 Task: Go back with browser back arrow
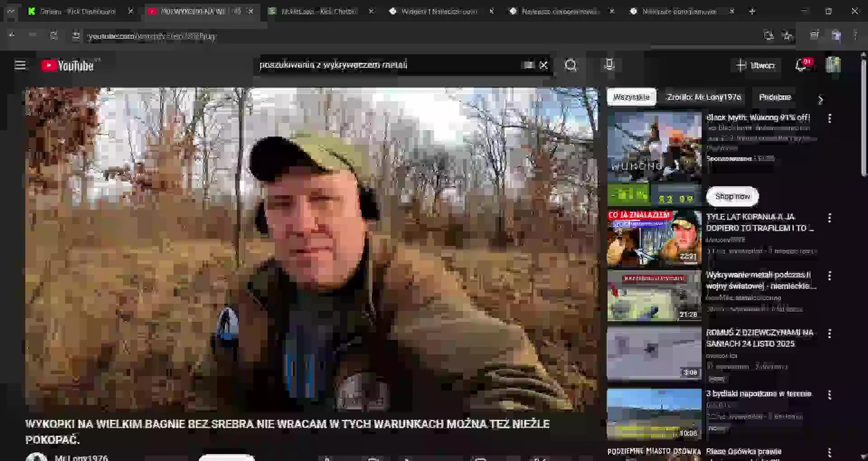point(12,36)
